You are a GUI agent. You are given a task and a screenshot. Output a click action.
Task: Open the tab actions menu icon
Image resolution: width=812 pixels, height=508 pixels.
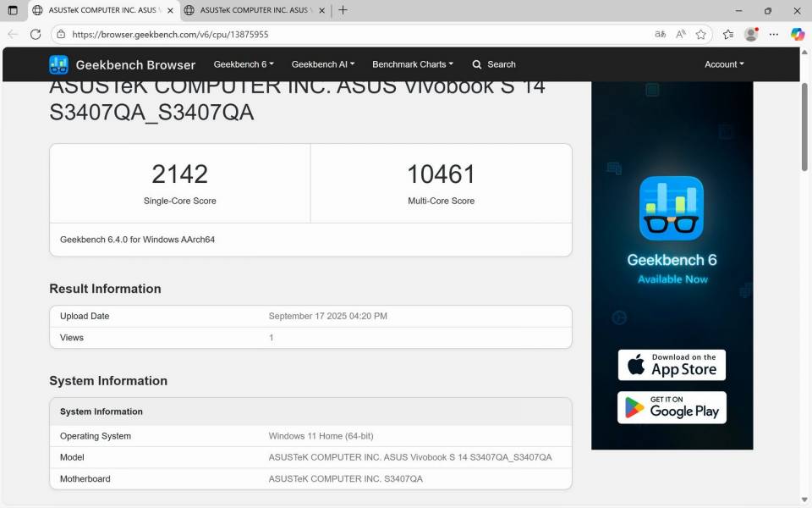tap(13, 11)
